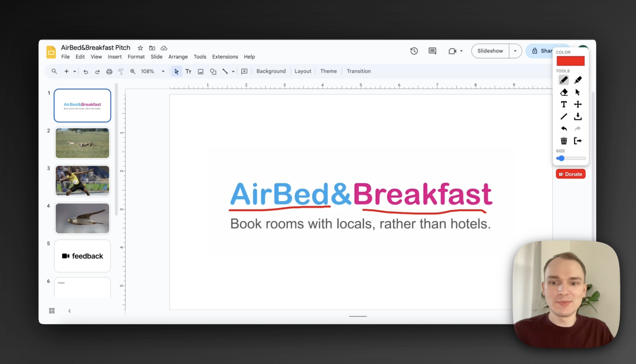The image size is (636, 364).
Task: Search the menus with magnifier icon
Action: click(54, 71)
